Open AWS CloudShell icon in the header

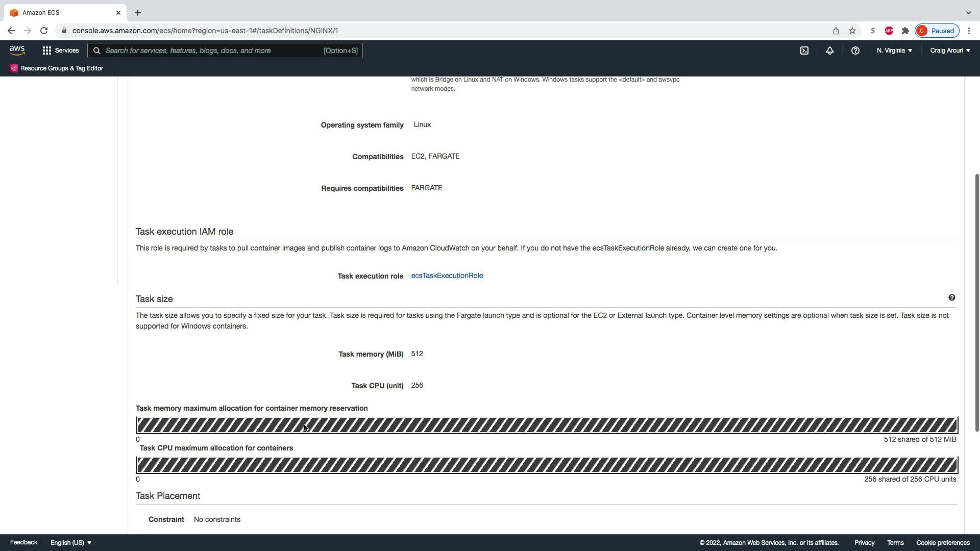(x=804, y=51)
